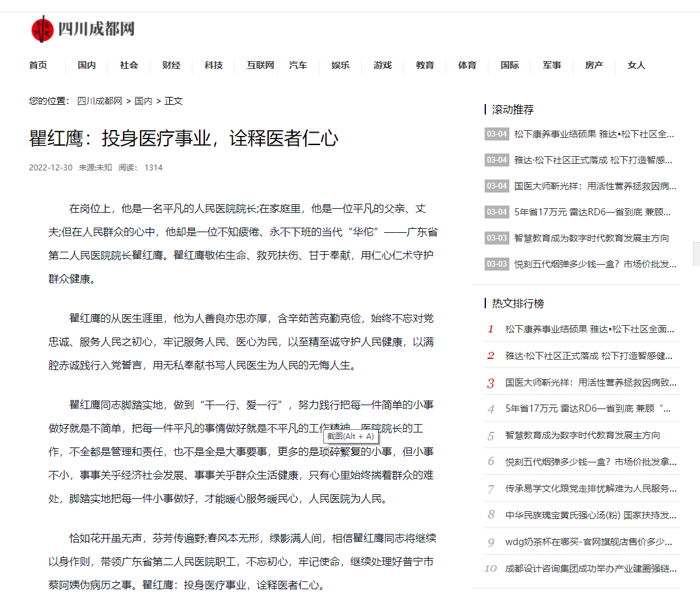Viewport: 700px width, 599px height.
Task: Go to the 游戏 section
Action: coord(383,65)
